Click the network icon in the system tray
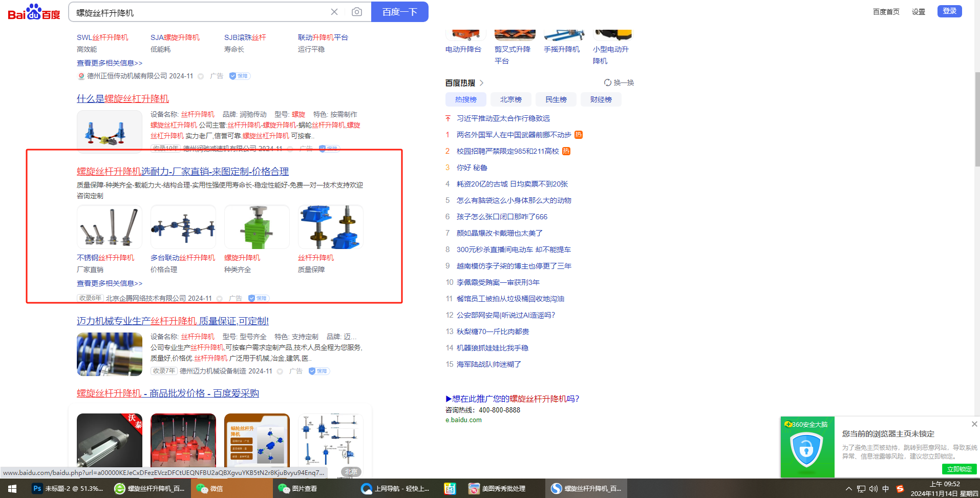Image resolution: width=980 pixels, height=498 pixels. pos(861,489)
